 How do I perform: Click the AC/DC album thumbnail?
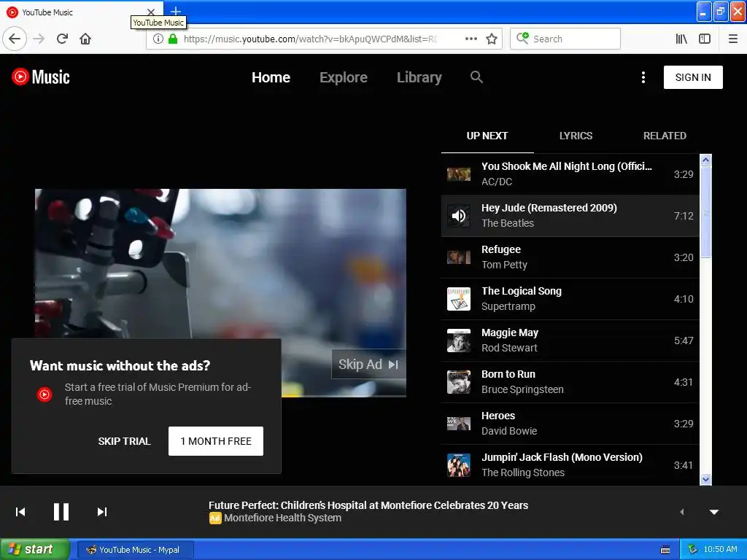point(459,174)
